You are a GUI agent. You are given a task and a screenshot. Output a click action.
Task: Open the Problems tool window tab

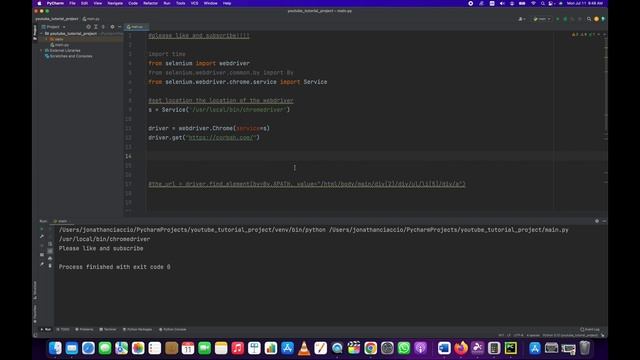pyautogui.click(x=84, y=329)
